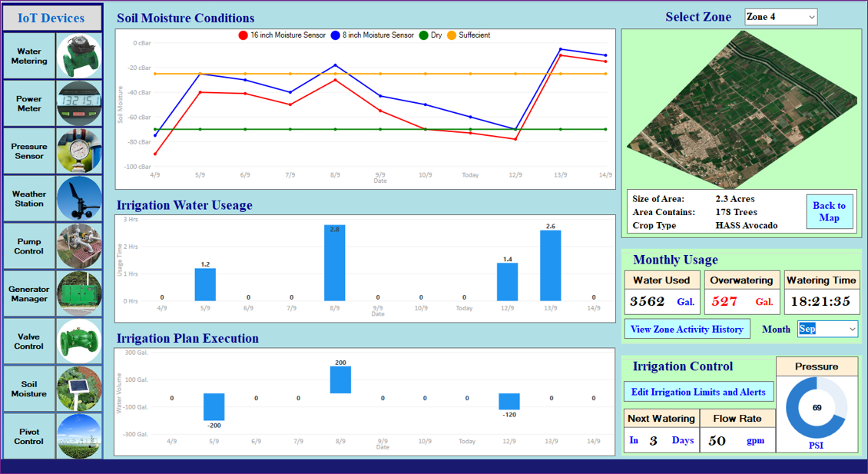This screenshot has height=474, width=868.
Task: Click the Back to Map button
Action: 829,211
